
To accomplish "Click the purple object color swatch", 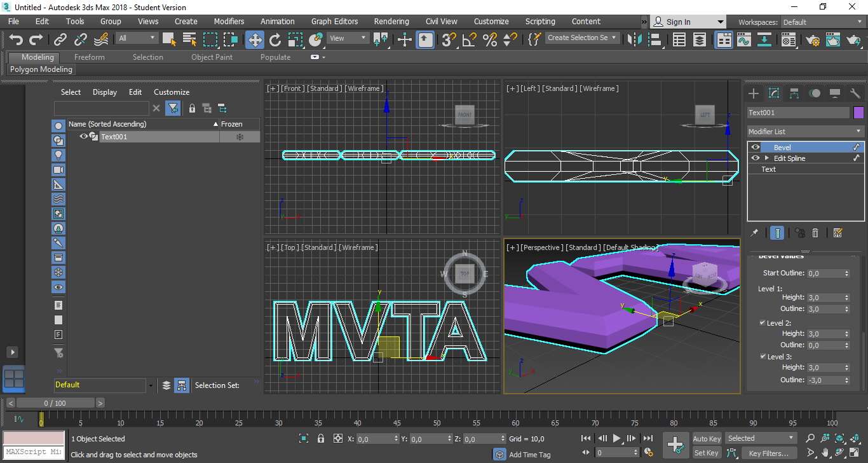I will click(x=858, y=113).
